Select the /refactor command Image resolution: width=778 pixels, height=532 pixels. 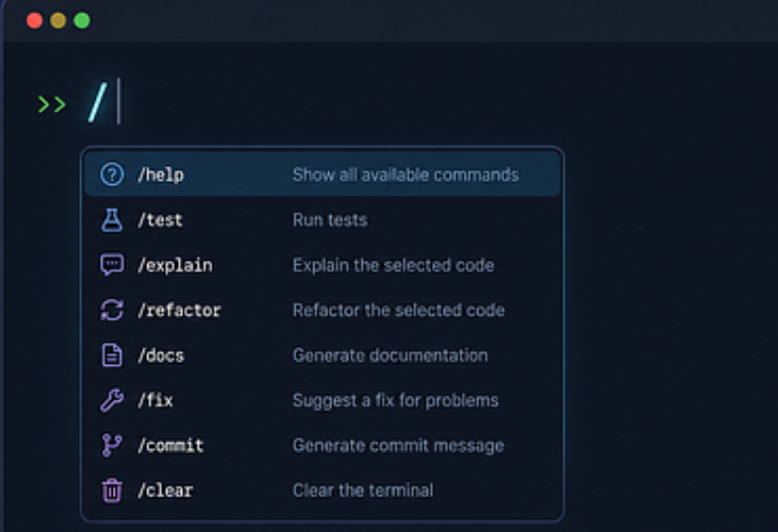point(322,310)
